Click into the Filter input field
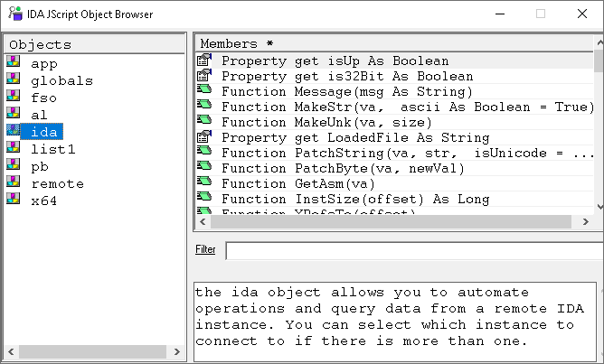This screenshot has width=604, height=364. tap(414, 251)
